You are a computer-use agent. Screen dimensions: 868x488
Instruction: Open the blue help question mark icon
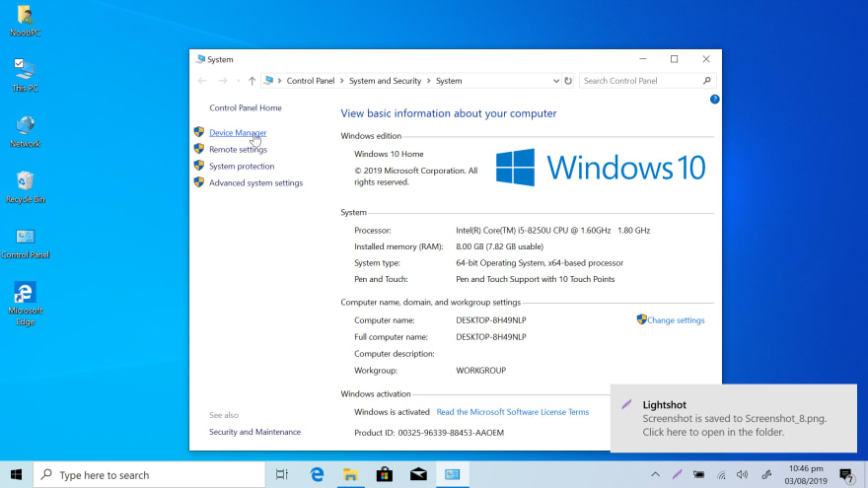[x=715, y=99]
